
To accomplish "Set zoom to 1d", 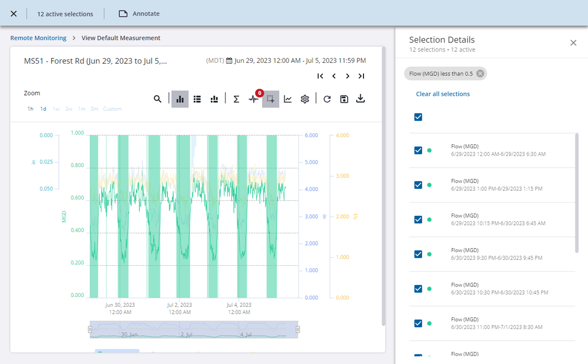I will click(44, 109).
